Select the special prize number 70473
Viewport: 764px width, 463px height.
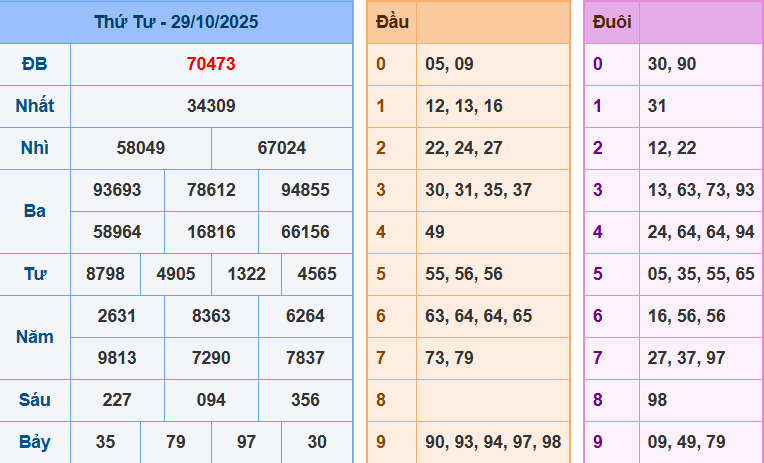(x=211, y=64)
